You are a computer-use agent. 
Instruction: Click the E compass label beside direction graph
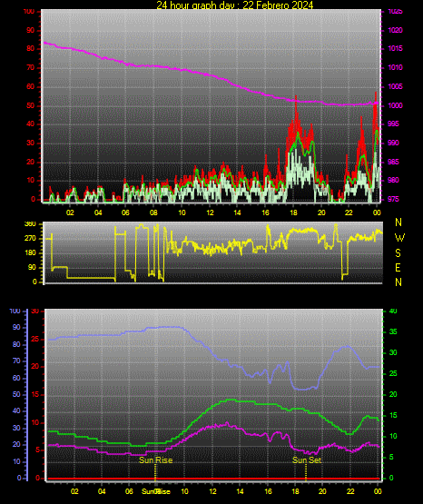(398, 267)
